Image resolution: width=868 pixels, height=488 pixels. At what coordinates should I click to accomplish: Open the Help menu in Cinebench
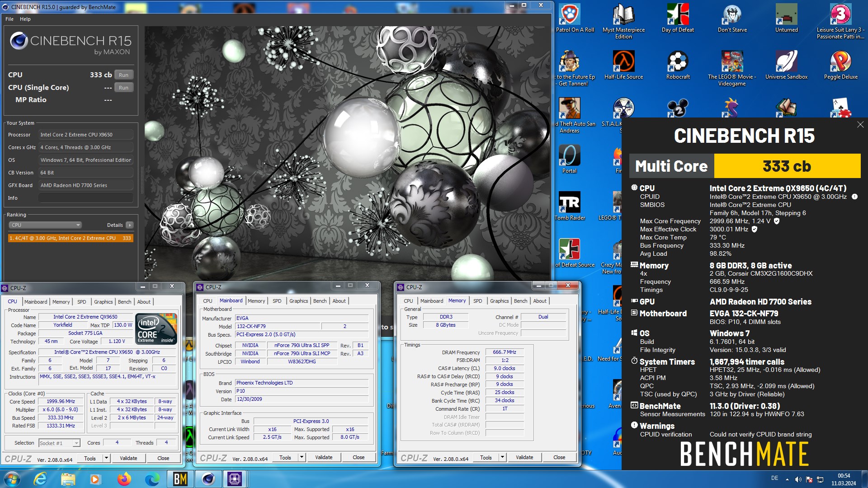tap(25, 19)
